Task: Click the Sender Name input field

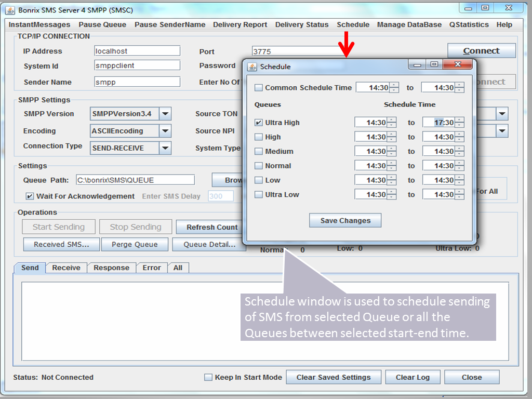Action: (x=137, y=82)
